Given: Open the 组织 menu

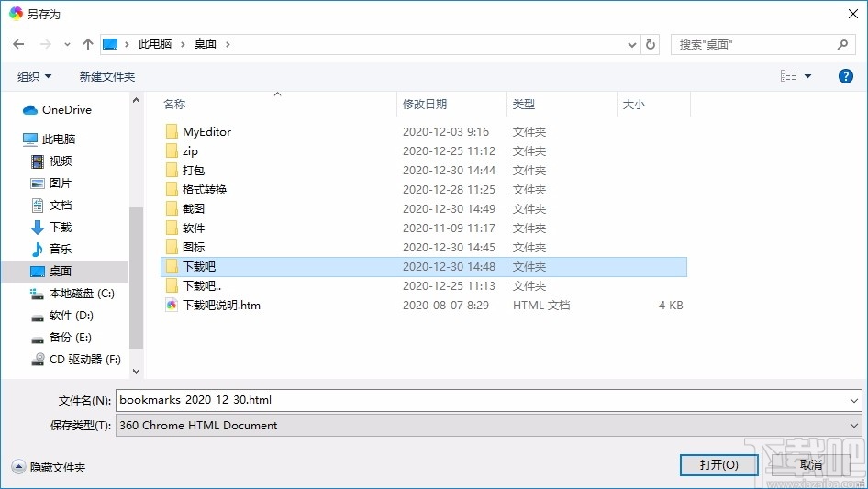Looking at the screenshot, I should tap(34, 76).
